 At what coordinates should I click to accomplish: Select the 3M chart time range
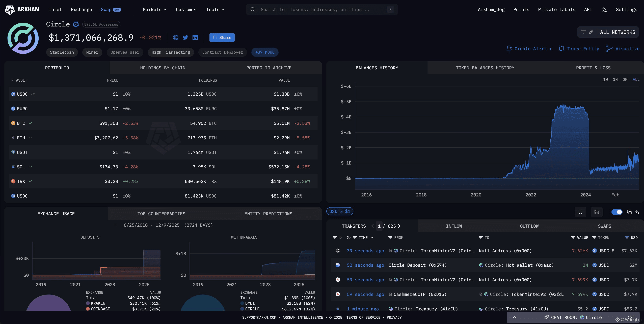pyautogui.click(x=625, y=79)
